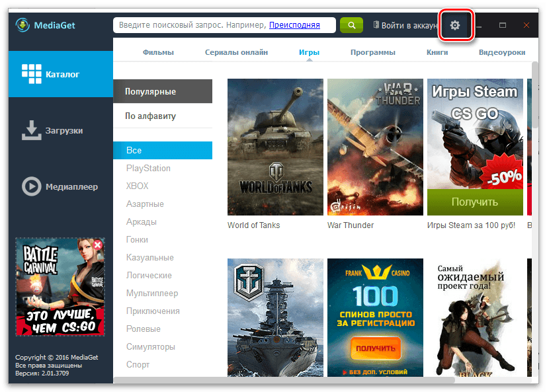Select the Спорт category

pyautogui.click(x=138, y=364)
